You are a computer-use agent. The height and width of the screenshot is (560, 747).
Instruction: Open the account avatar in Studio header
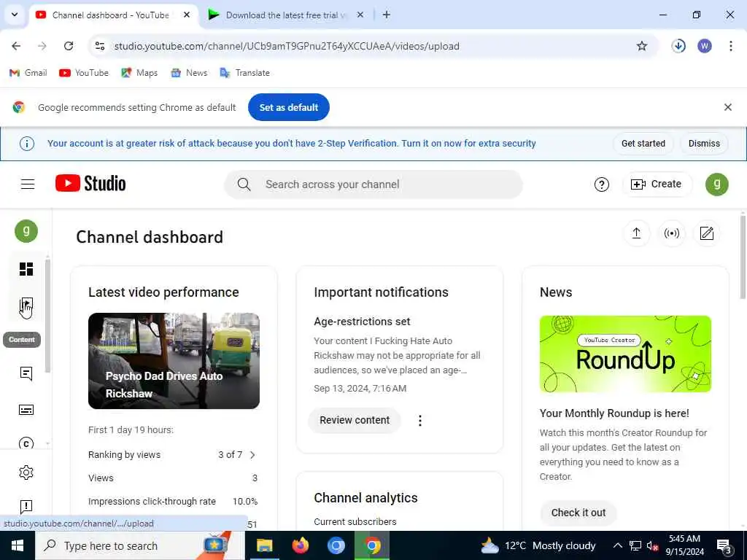click(716, 184)
